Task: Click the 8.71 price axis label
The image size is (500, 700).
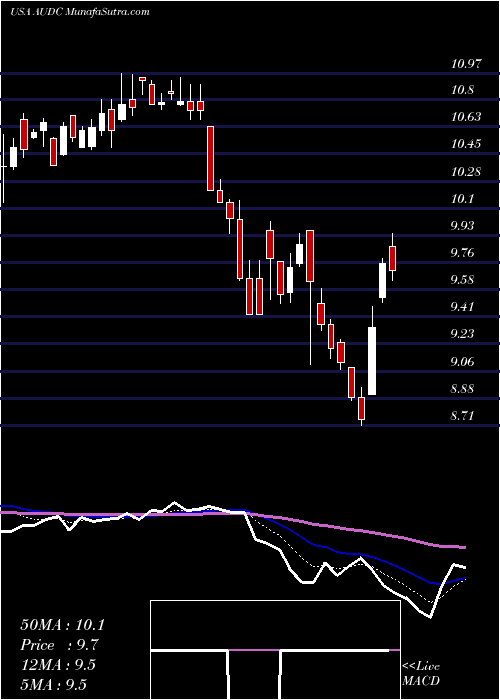Action: (x=464, y=416)
